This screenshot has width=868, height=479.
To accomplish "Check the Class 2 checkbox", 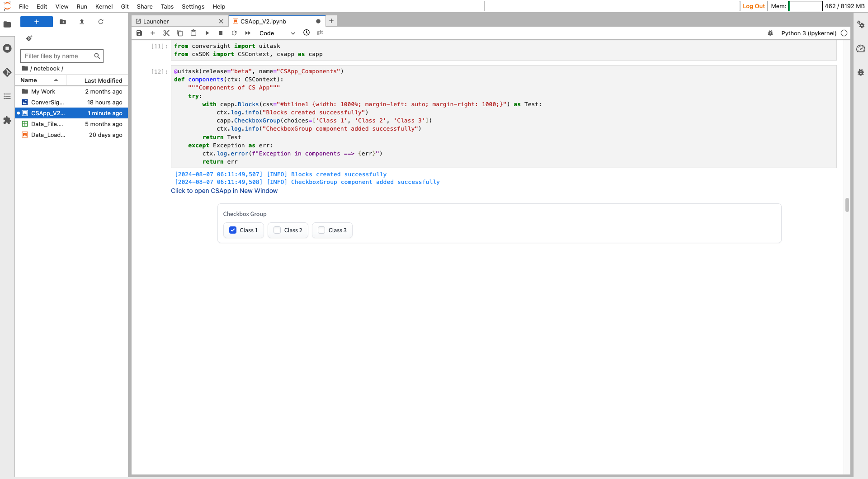I will (x=277, y=230).
